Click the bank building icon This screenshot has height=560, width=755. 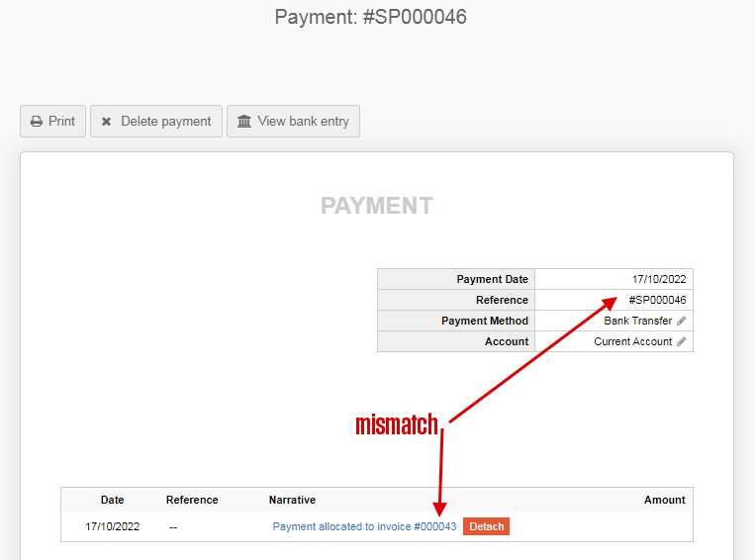pos(244,122)
